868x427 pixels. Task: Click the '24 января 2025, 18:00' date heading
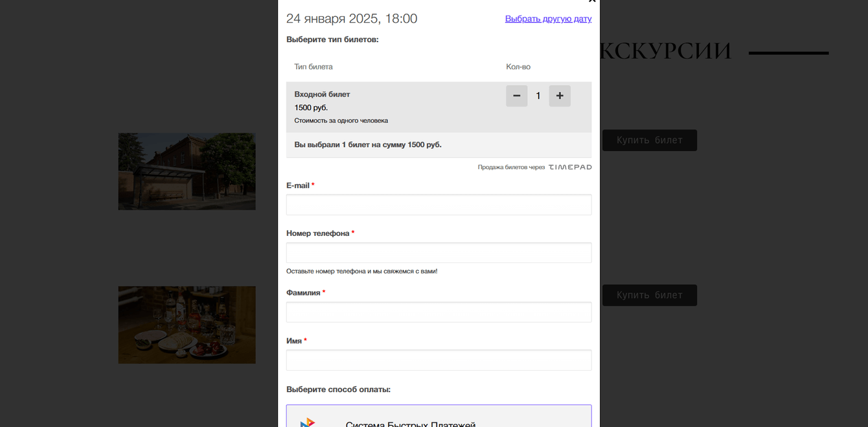pos(352,19)
